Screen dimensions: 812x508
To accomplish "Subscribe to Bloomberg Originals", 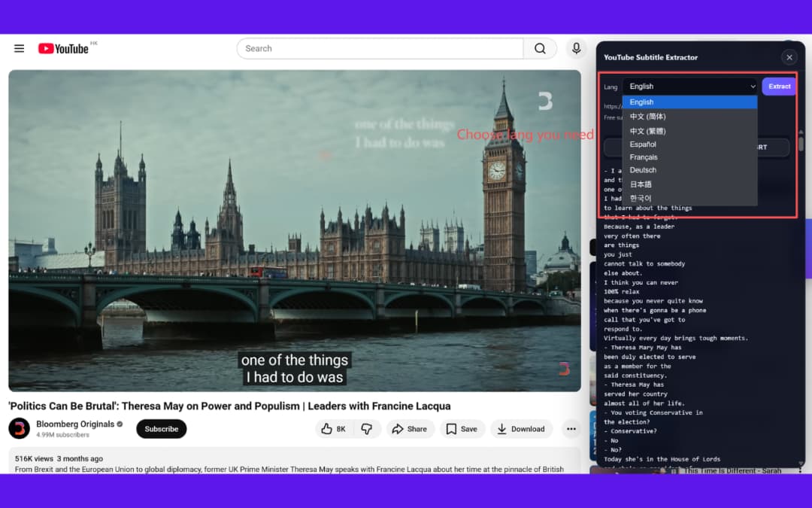I will pyautogui.click(x=161, y=429).
